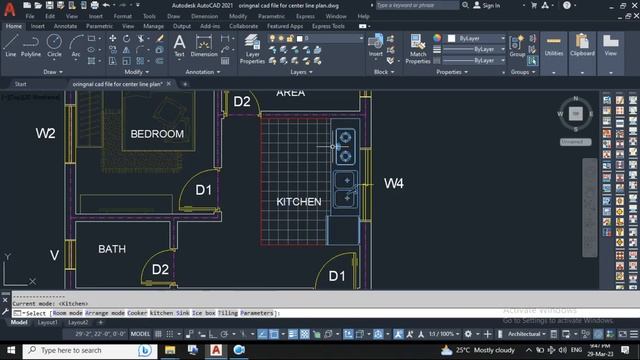The width and height of the screenshot is (640, 360).
Task: Toggle MODEL space button in status bar
Action: pos(140,334)
